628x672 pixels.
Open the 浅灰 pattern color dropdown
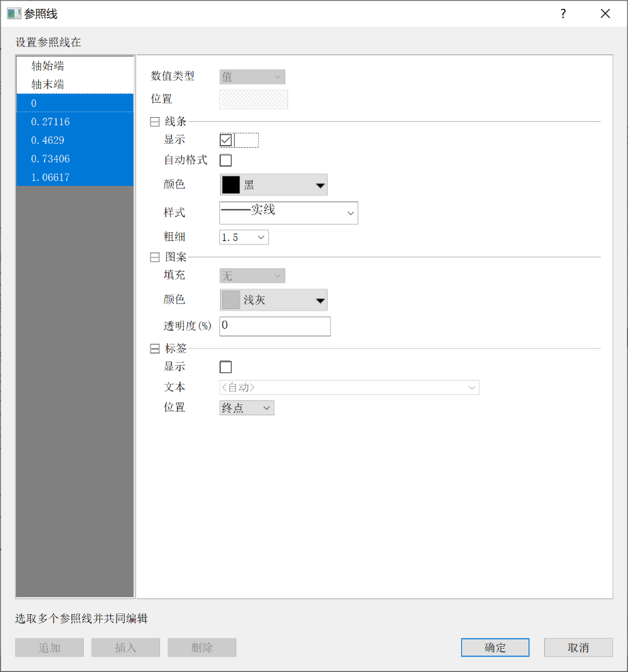tap(273, 300)
